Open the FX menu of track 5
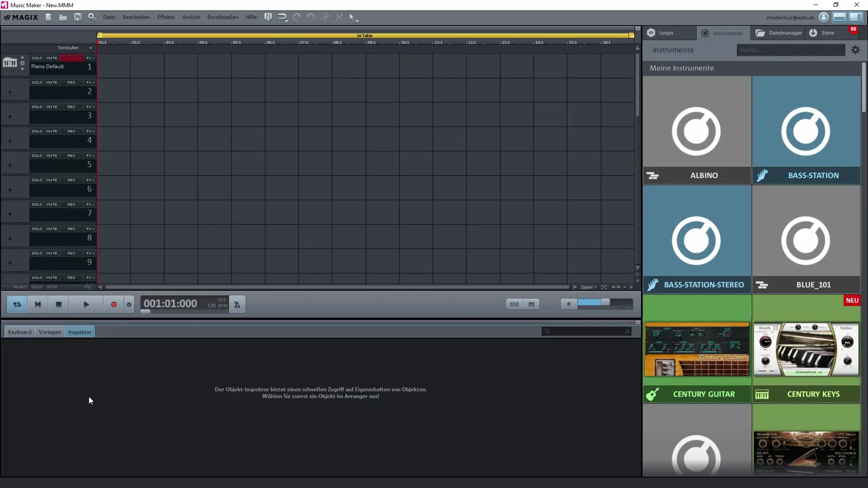The image size is (868, 488). click(x=90, y=155)
